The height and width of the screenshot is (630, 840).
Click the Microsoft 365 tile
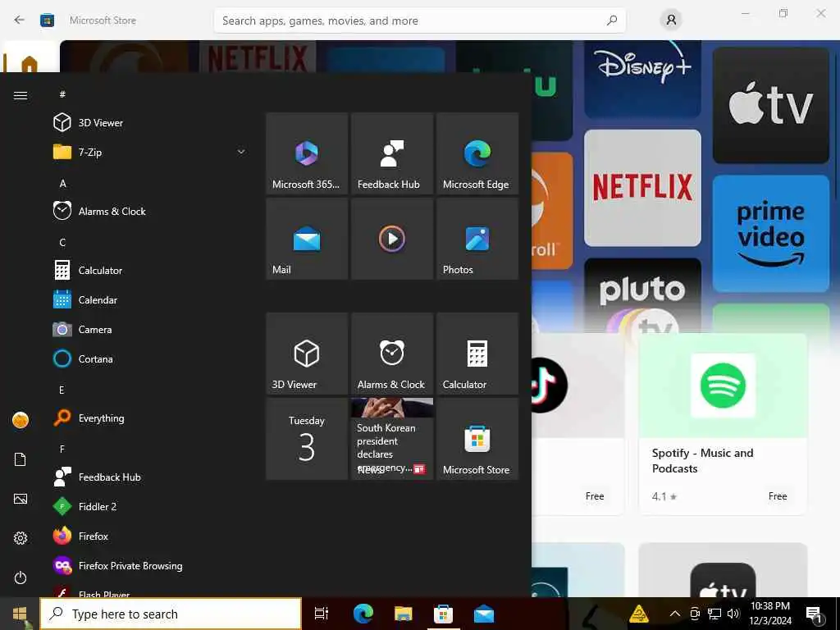pos(307,153)
